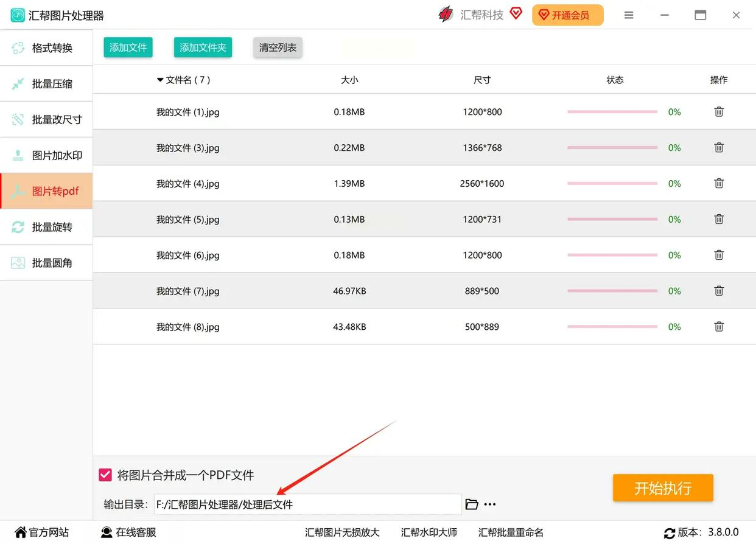
Task: Switch to 批量圆角 tab
Action: 46,263
